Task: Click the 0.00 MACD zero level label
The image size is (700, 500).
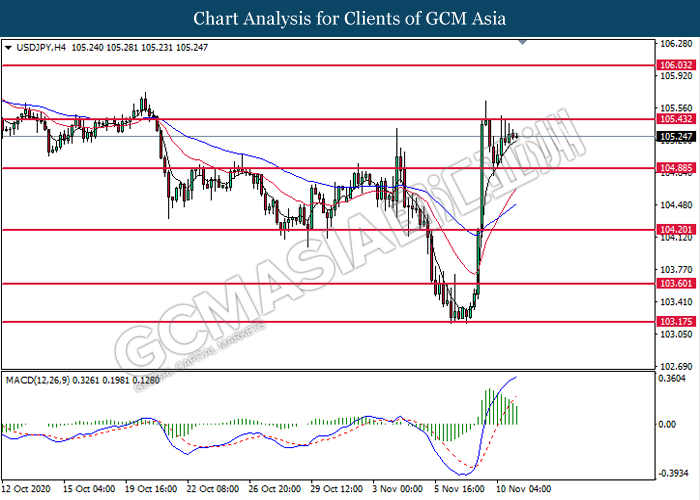Action: pyautogui.click(x=667, y=424)
